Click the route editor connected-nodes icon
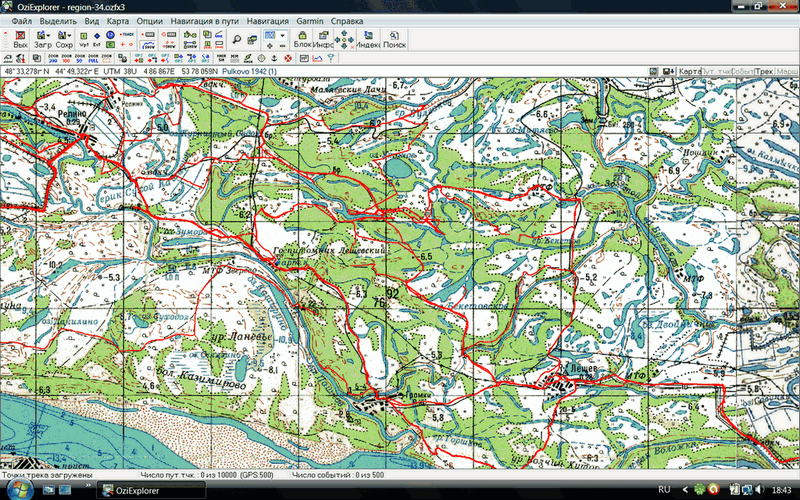This screenshot has width=800, height=500. [x=189, y=35]
